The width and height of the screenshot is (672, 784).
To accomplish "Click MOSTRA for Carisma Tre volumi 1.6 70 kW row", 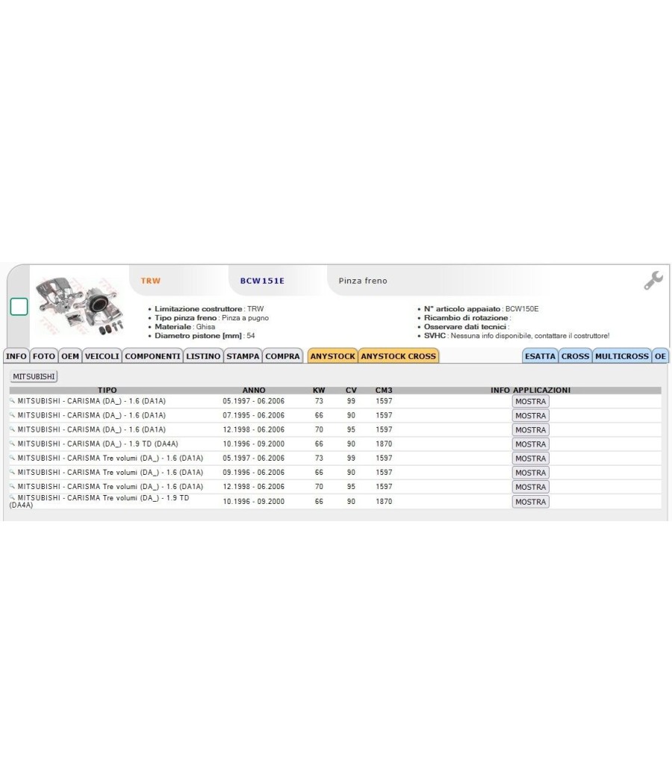I will click(530, 487).
